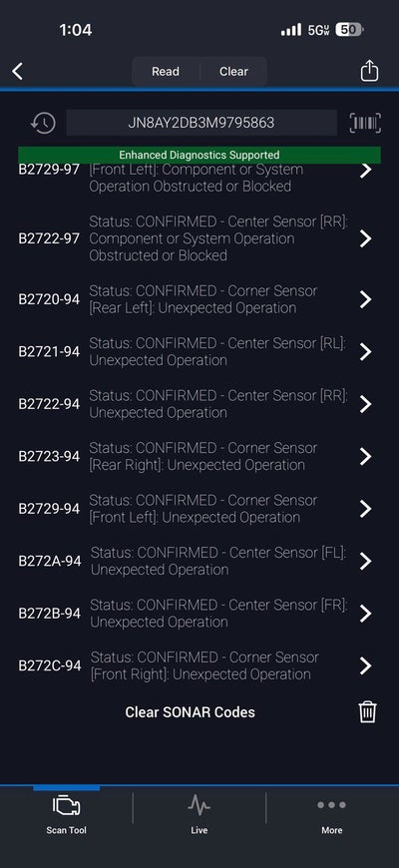This screenshot has width=399, height=868.
Task: Open B272A-94 Center Sensor FL entry
Action: 199,562
